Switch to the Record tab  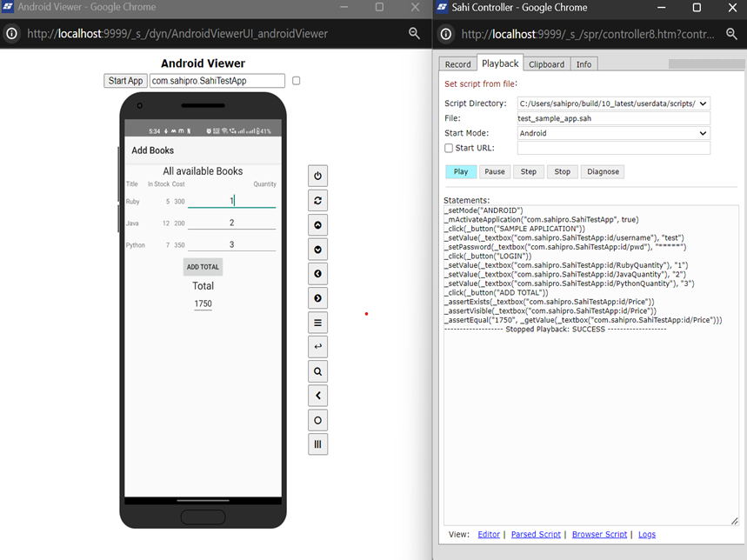[457, 64]
